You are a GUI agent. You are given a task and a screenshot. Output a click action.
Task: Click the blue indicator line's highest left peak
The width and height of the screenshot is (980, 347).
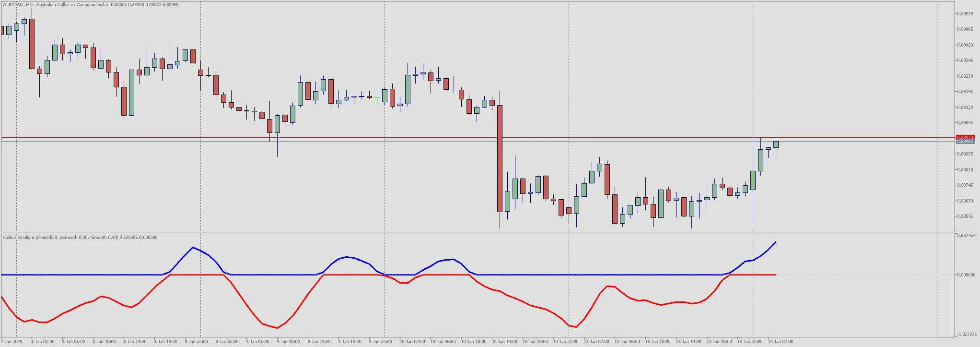193,248
